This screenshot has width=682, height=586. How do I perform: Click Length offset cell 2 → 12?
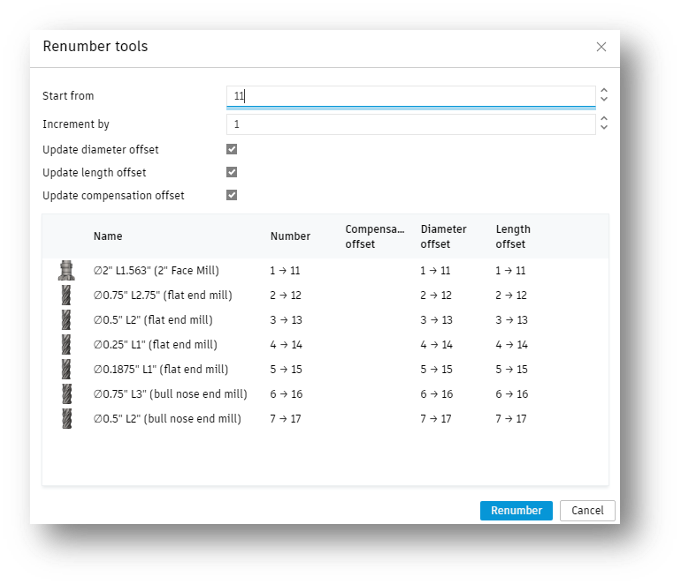511,295
